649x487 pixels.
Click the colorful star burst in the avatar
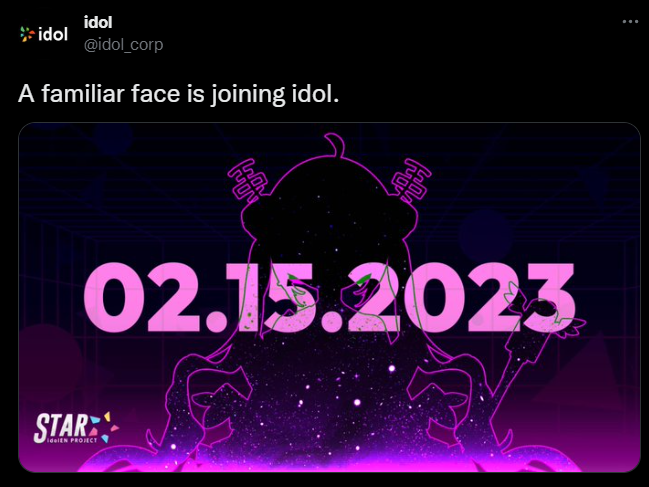pos(27,34)
